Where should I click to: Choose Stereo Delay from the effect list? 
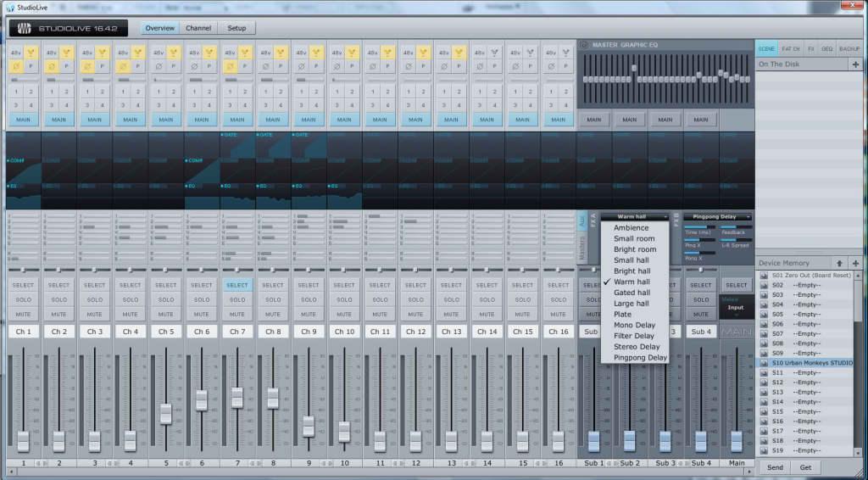point(637,347)
